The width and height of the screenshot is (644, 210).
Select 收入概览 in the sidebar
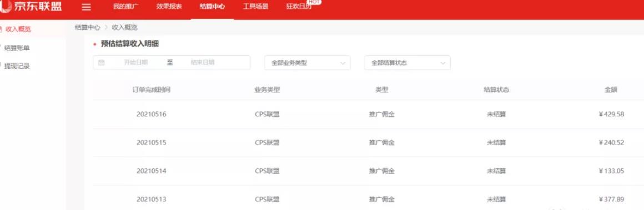18,29
